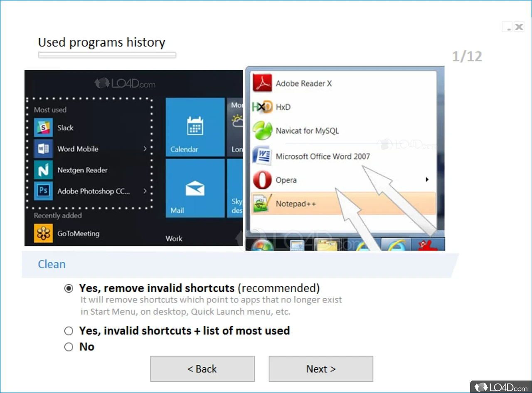The height and width of the screenshot is (393, 532).
Task: Click the Slack icon in the illustration
Action: point(43,128)
